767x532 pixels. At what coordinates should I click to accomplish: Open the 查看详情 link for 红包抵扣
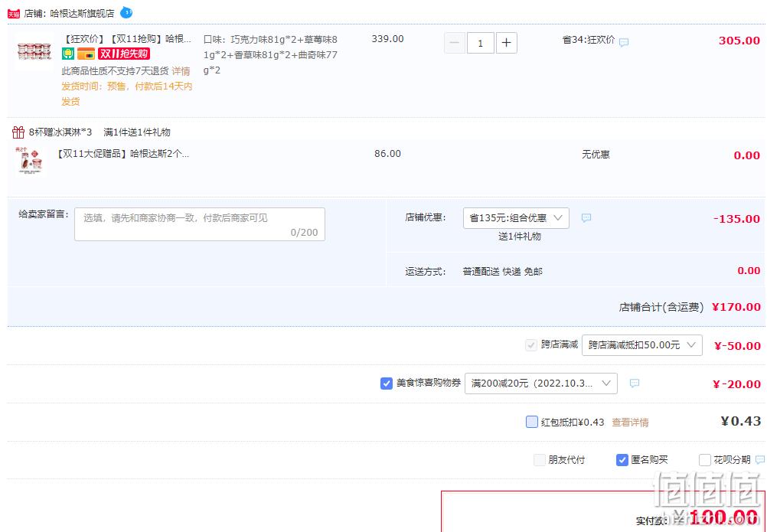pyautogui.click(x=630, y=422)
